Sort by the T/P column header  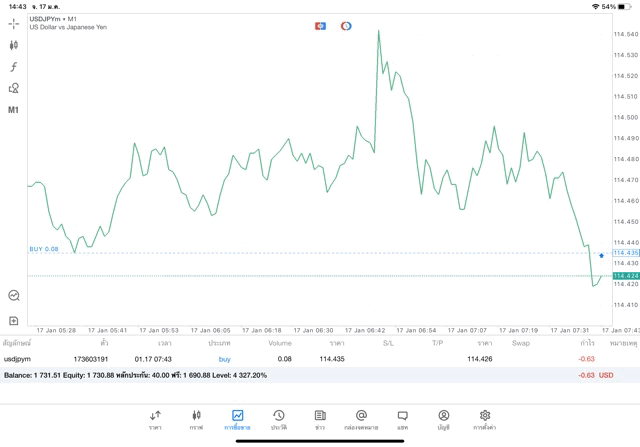tap(437, 343)
